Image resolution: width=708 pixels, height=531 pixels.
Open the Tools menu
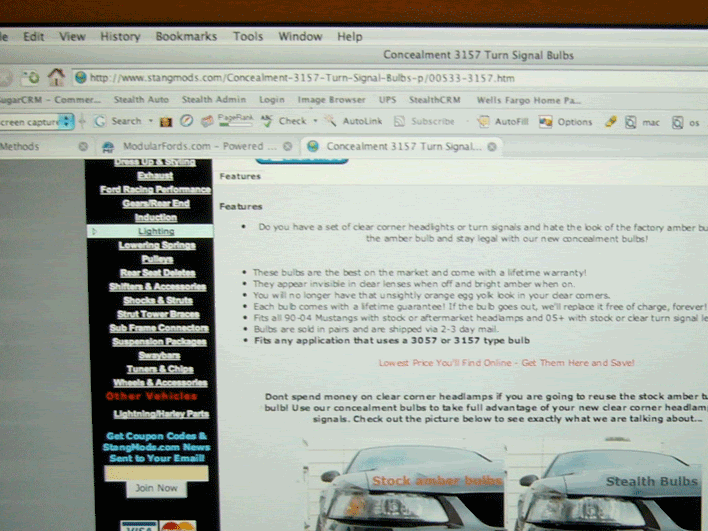click(x=248, y=37)
